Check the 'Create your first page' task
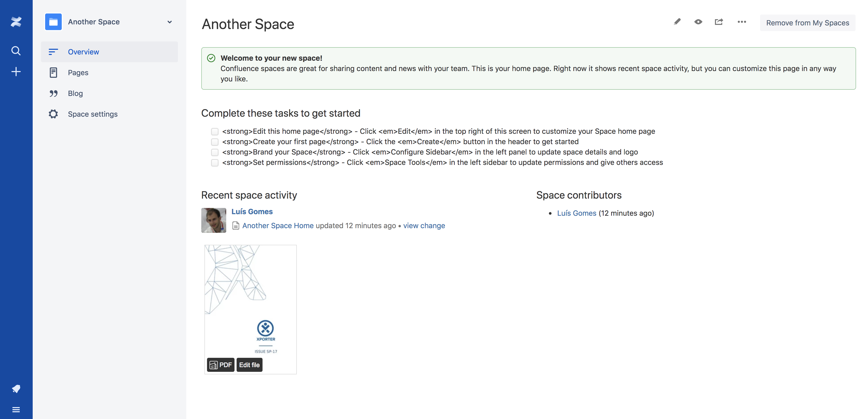The image size is (868, 419). (215, 142)
